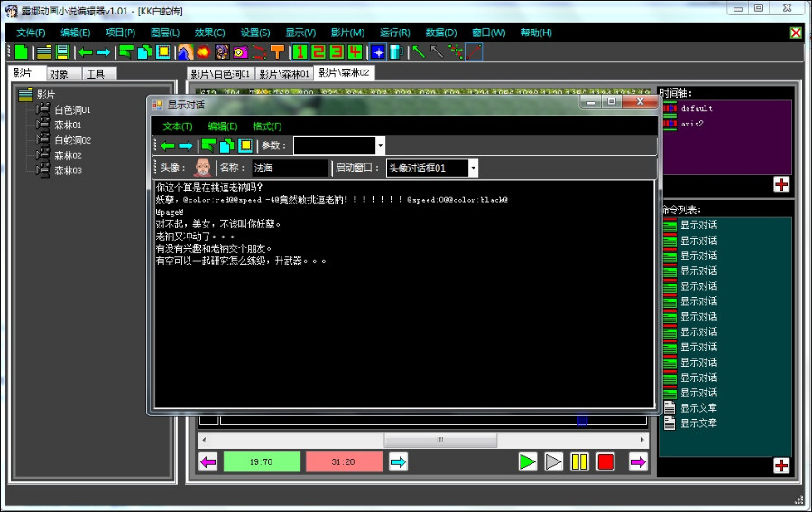This screenshot has height=512, width=812.
Task: Click the red bracket path icon
Action: click(x=259, y=51)
